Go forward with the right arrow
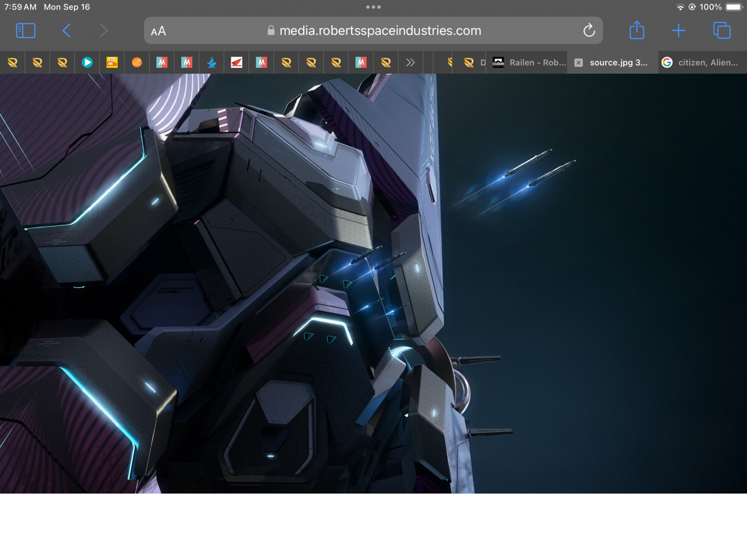This screenshot has width=747, height=560. (103, 31)
